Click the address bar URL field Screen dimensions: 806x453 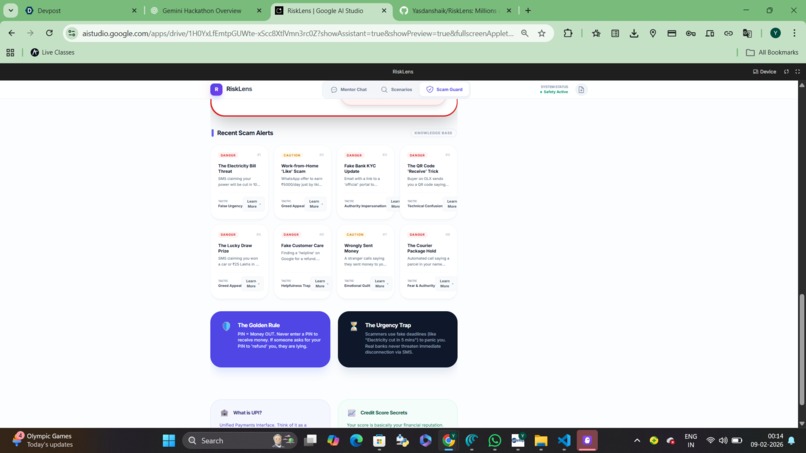point(298,33)
